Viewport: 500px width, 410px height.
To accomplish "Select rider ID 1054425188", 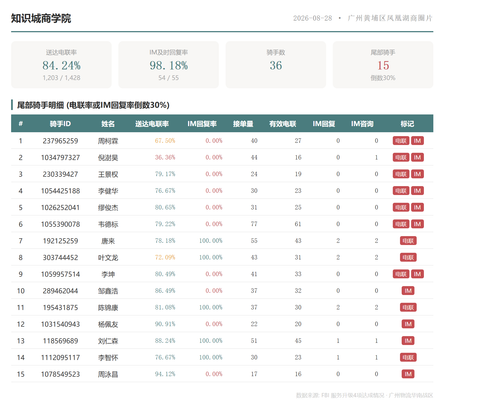I will [x=60, y=191].
